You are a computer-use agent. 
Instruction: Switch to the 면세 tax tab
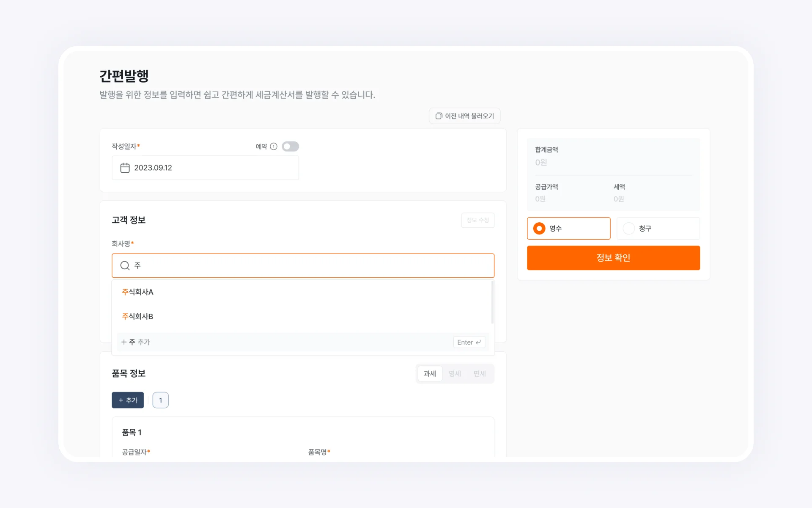click(x=480, y=373)
